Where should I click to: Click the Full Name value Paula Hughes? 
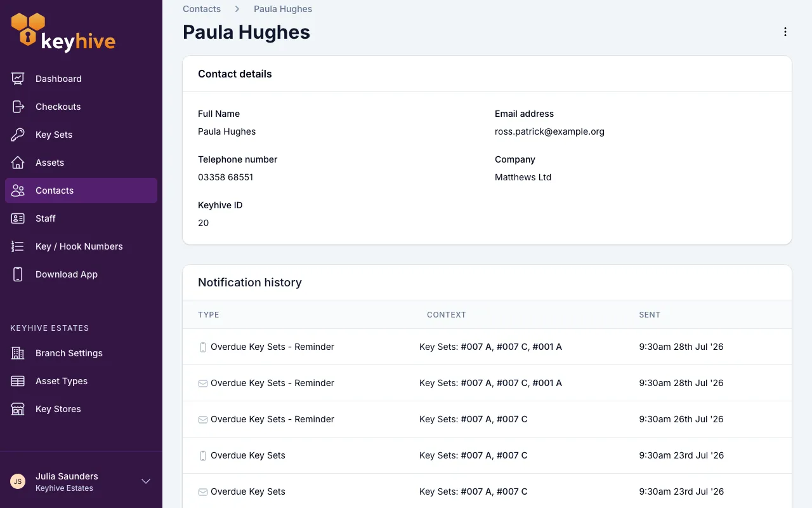pyautogui.click(x=226, y=131)
